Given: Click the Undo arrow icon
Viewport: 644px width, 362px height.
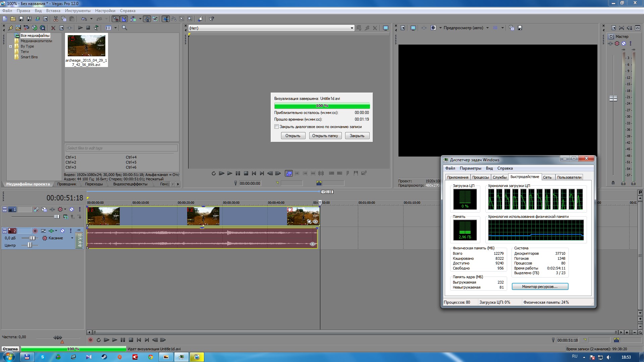Looking at the screenshot, I should 84,19.
